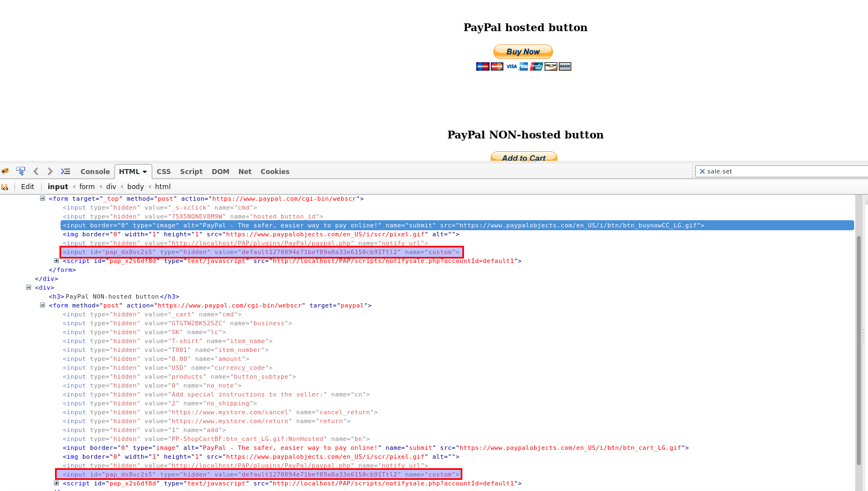
Task: Click the Buy Now PayPal button
Action: tap(523, 52)
